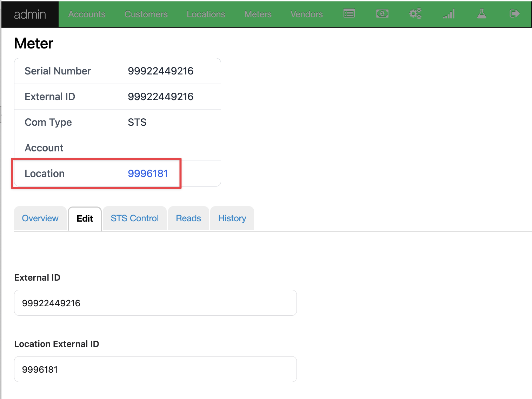This screenshot has width=532, height=399.
Task: Show the Reads tab
Action: (x=188, y=218)
